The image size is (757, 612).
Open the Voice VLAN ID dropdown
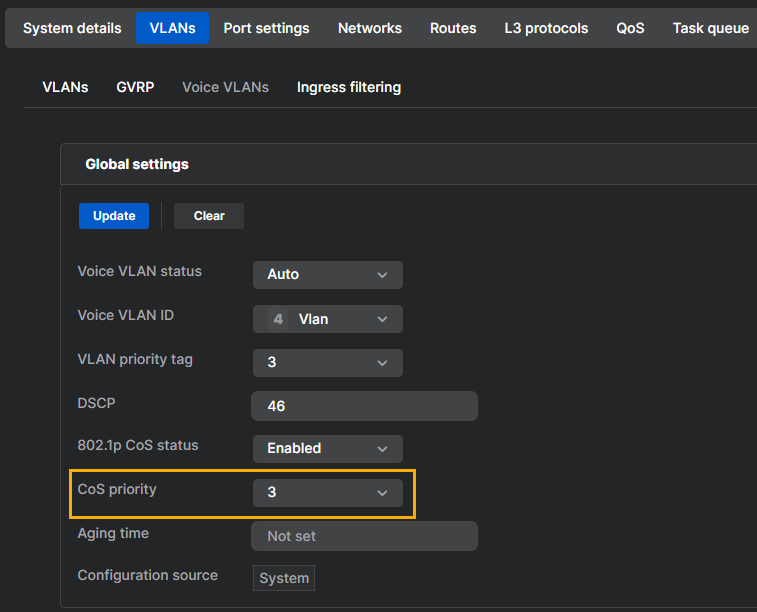coord(327,319)
